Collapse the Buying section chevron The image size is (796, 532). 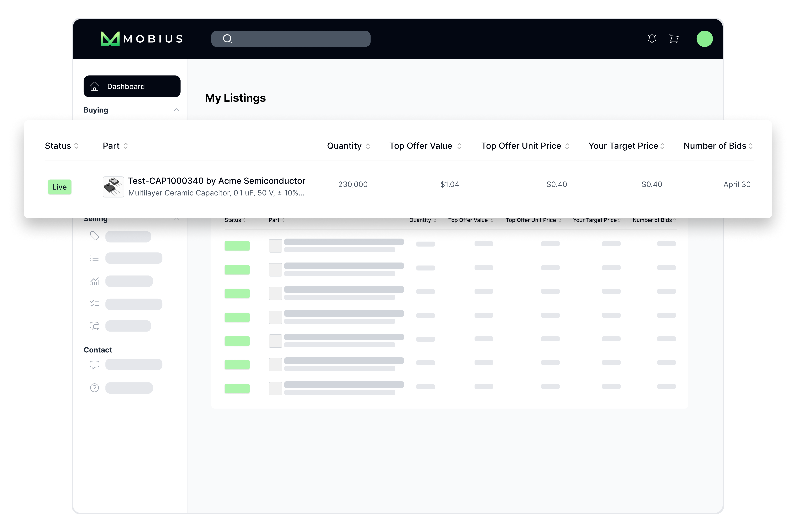(x=176, y=110)
